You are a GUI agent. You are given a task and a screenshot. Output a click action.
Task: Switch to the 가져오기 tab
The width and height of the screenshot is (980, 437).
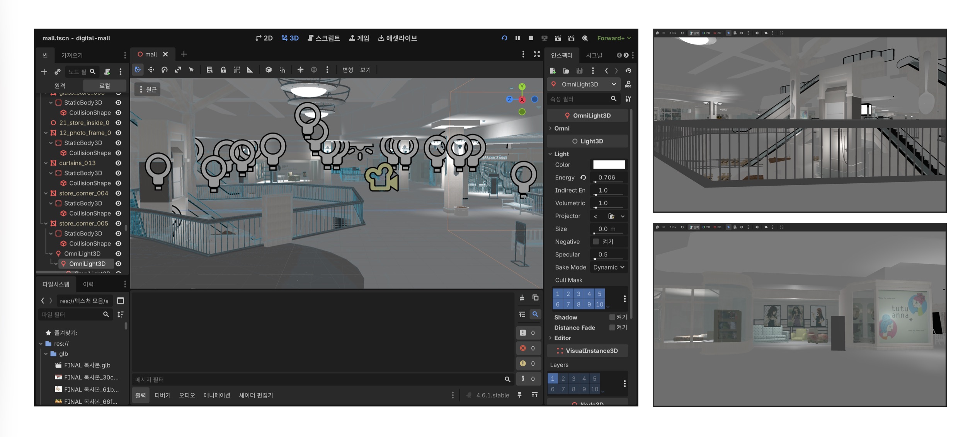tap(72, 55)
